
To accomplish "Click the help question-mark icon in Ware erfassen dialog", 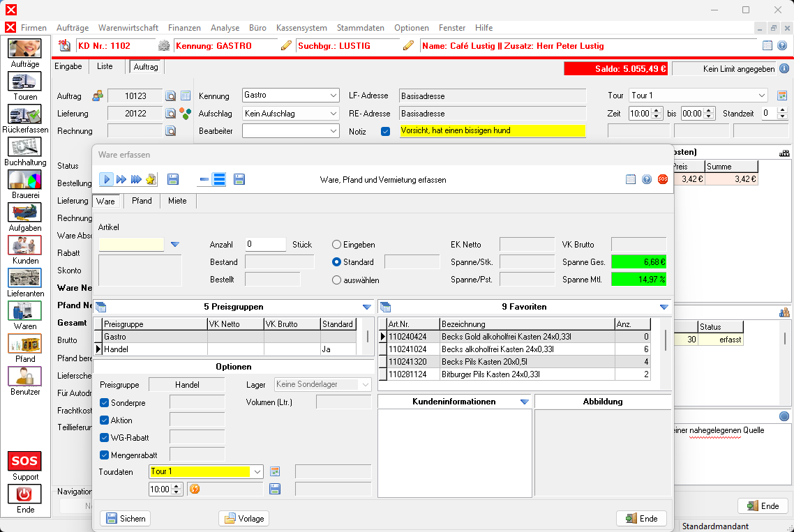I will tap(647, 179).
